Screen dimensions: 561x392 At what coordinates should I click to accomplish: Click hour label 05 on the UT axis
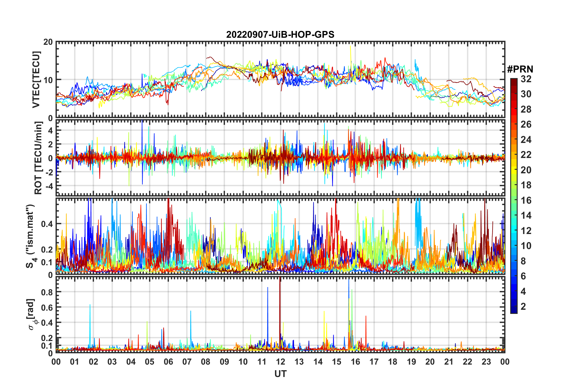click(x=150, y=362)
